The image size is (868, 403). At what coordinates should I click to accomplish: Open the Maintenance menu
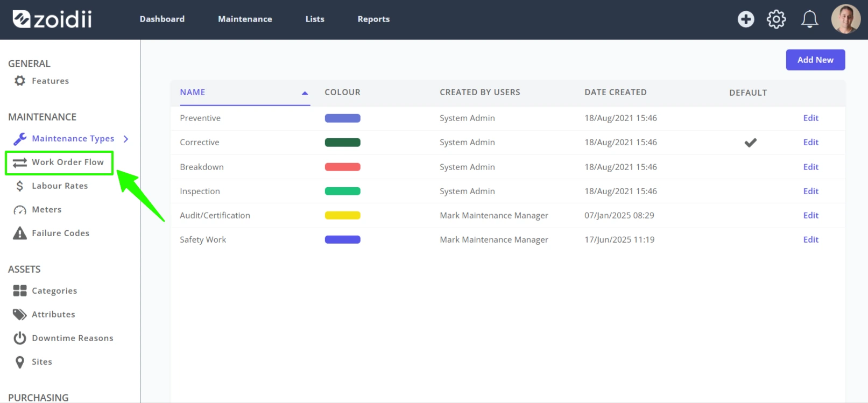(245, 19)
